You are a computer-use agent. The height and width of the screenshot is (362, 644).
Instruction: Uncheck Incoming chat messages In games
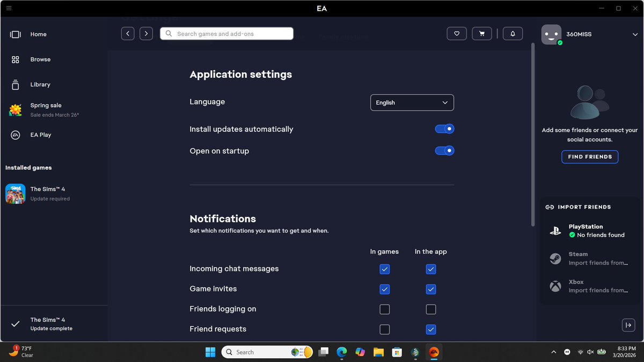coord(384,269)
